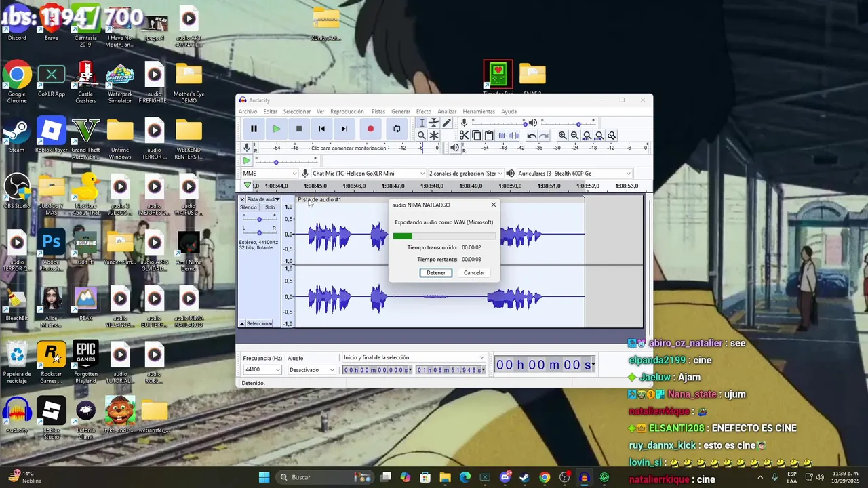Click the red Record button
The width and height of the screenshot is (868, 488).
coord(370,129)
